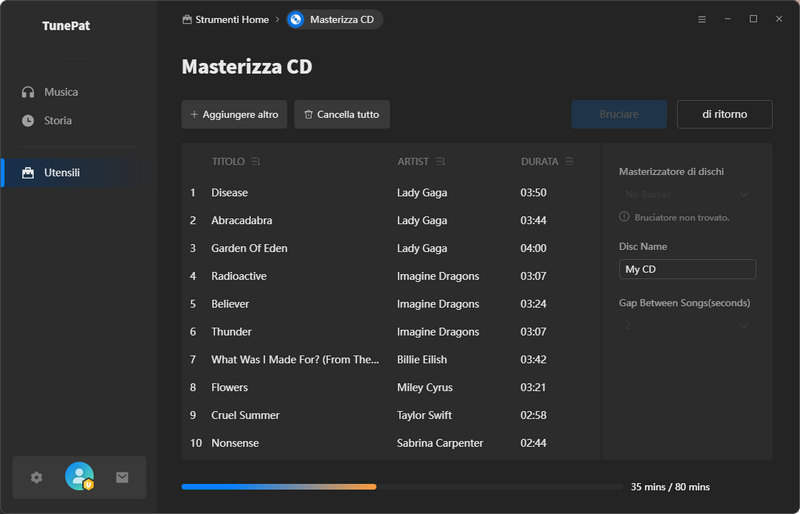Open the Musica sidebar section

pyautogui.click(x=61, y=92)
